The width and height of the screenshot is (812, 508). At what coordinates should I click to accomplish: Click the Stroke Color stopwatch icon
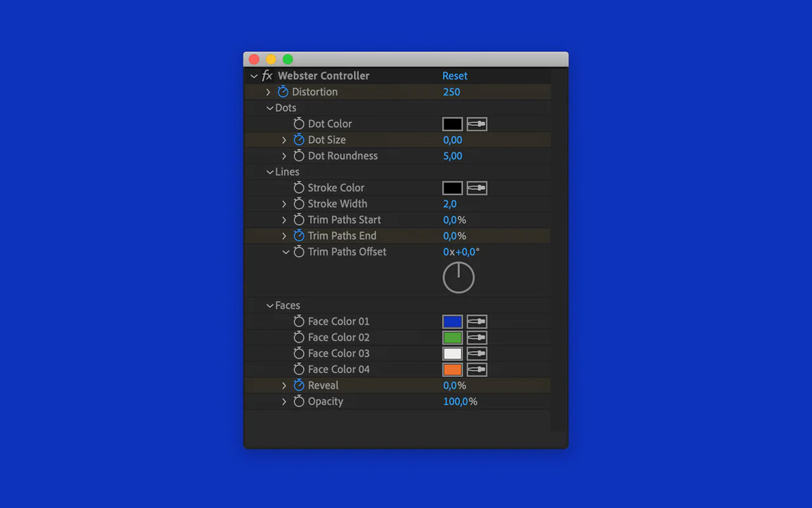tap(298, 187)
